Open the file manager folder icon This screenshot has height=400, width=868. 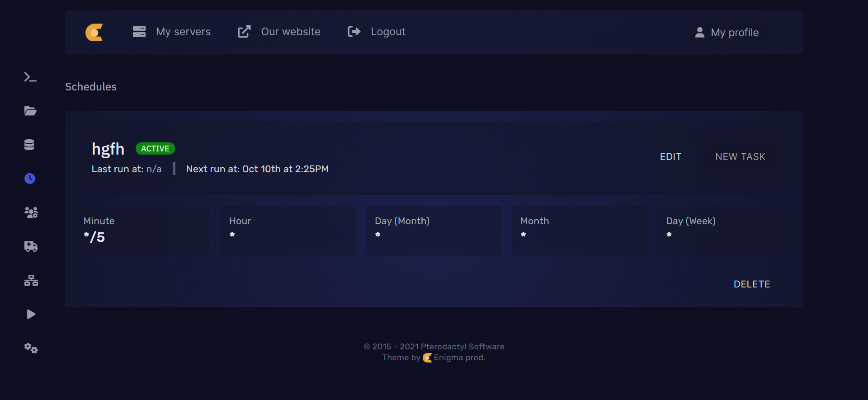[30, 111]
